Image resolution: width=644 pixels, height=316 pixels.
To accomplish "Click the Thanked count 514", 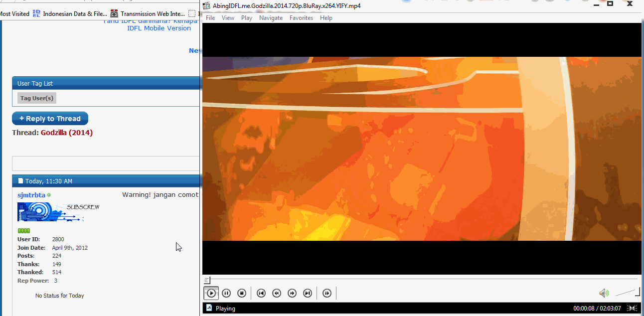I will [x=57, y=272].
